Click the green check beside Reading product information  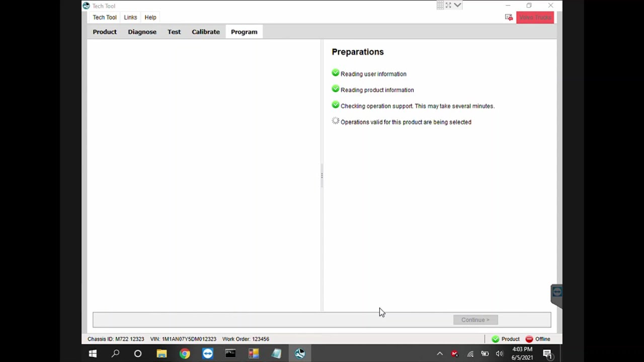(x=336, y=89)
